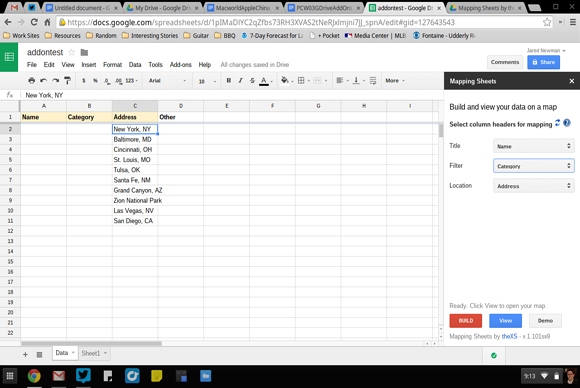580x388 pixels.
Task: Open the borders menu
Action: coord(303,80)
